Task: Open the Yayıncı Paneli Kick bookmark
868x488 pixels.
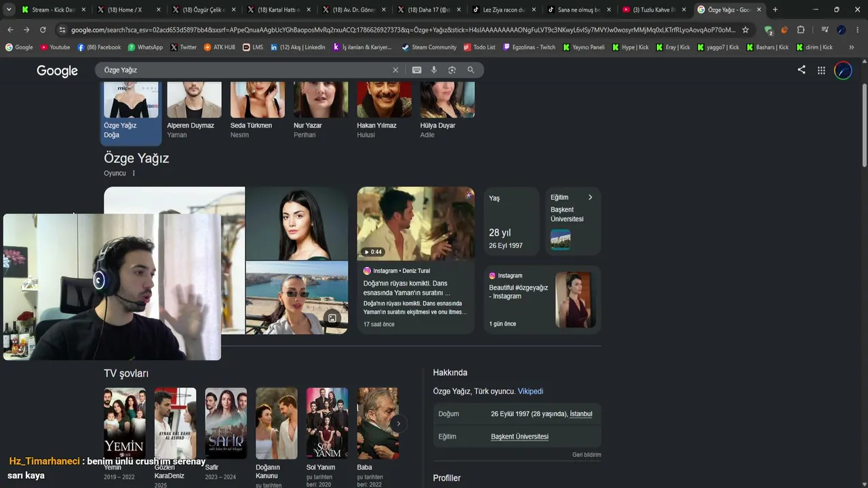Action: (583, 47)
